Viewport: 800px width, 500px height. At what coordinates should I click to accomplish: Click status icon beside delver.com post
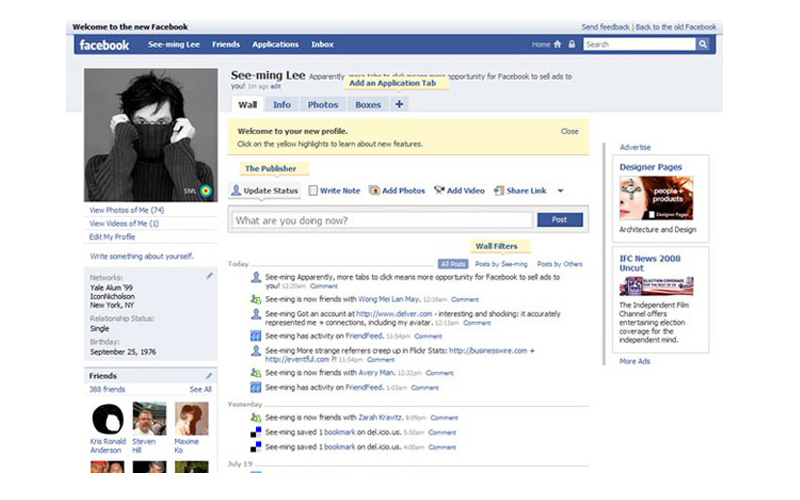[256, 314]
